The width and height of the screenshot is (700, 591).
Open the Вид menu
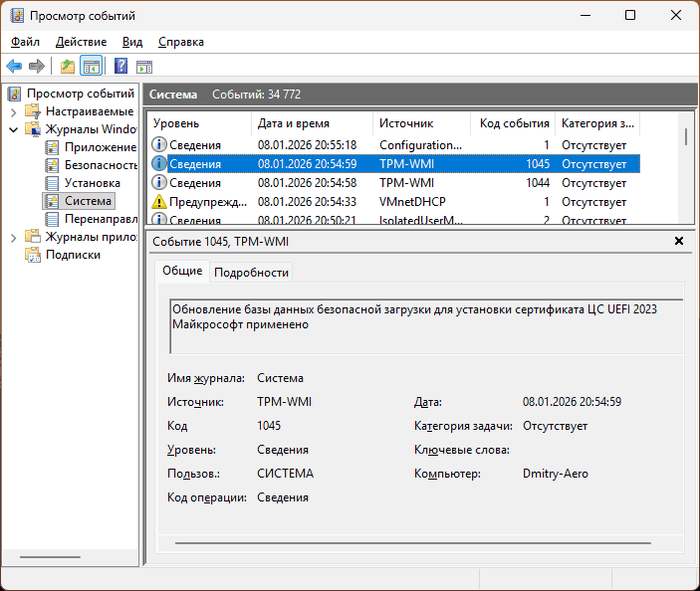132,42
